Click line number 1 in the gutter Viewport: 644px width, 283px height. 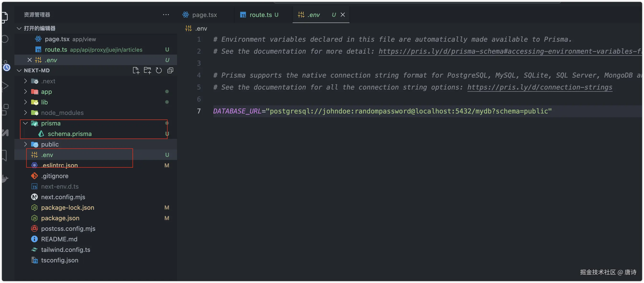[x=199, y=39]
